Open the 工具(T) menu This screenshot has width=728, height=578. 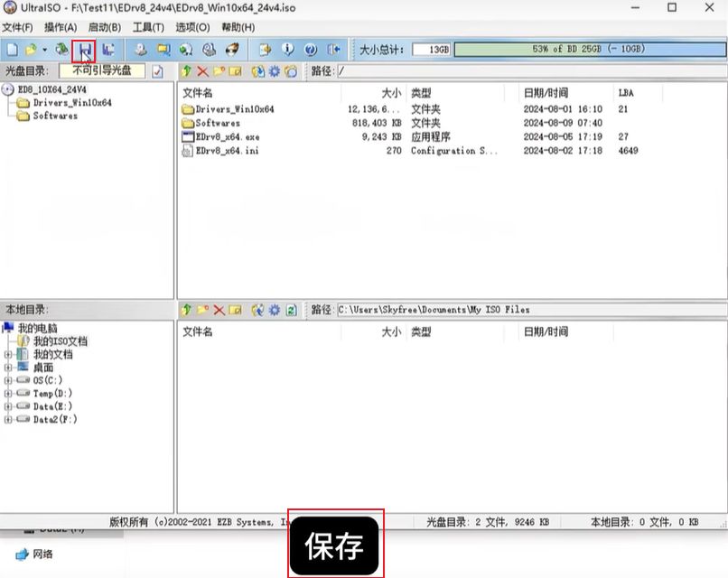coord(148,28)
